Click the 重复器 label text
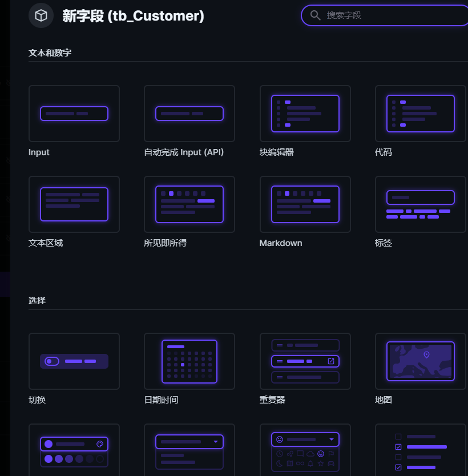This screenshot has width=468, height=476. [x=272, y=400]
